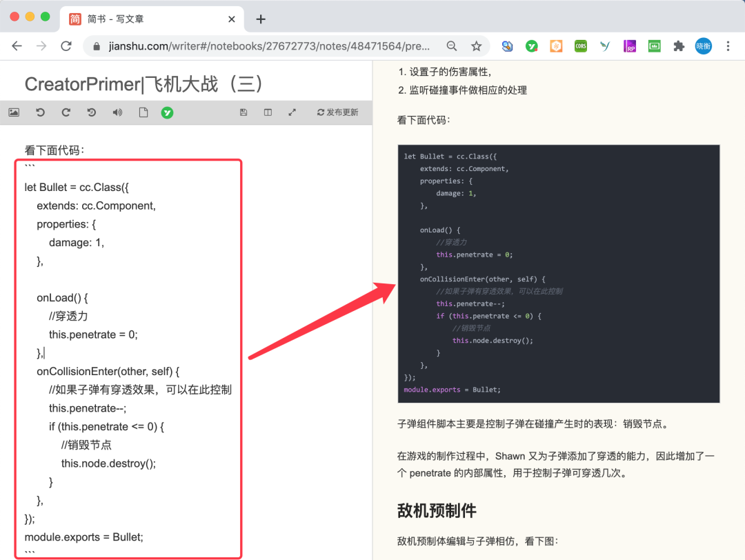Open the purple RP extension icon
Image resolution: width=745 pixels, height=560 pixels.
(x=630, y=46)
